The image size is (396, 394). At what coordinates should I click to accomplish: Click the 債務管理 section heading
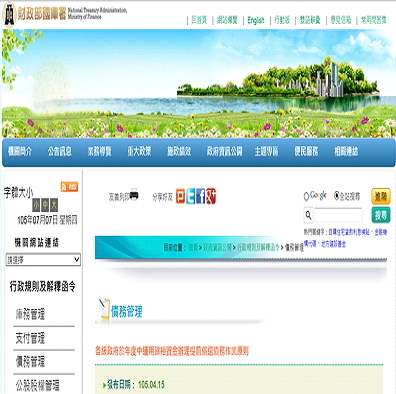click(x=127, y=312)
